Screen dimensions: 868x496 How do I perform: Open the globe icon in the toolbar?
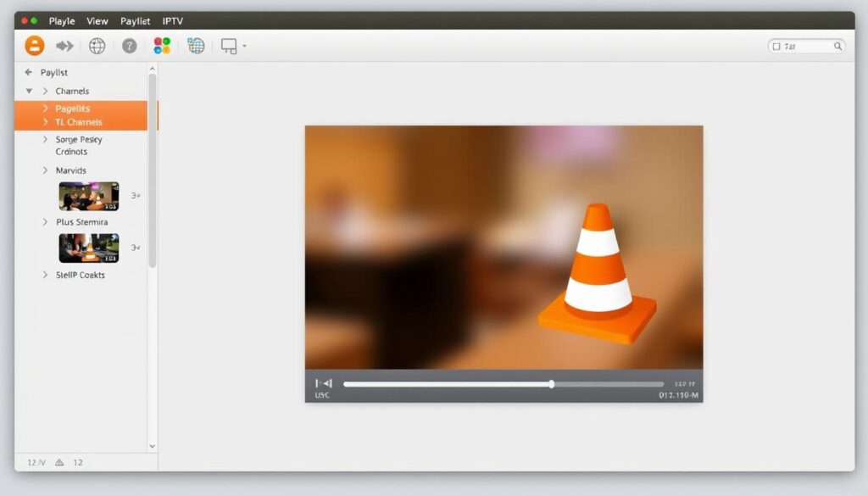coord(97,46)
